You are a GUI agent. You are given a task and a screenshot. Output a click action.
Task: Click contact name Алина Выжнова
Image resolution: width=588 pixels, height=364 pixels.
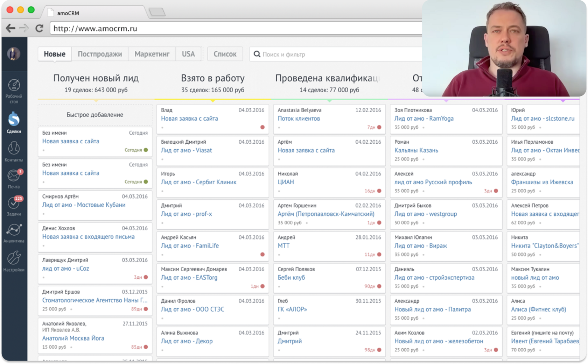pos(180,333)
